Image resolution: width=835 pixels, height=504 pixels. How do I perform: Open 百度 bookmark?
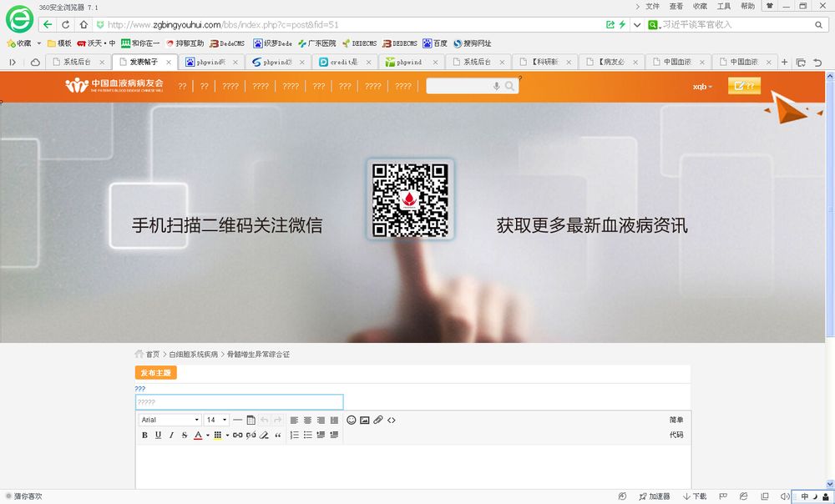click(x=435, y=43)
